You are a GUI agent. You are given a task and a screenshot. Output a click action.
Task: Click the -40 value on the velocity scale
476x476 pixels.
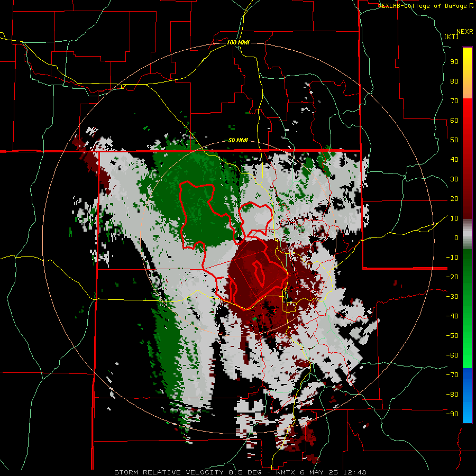pos(452,316)
